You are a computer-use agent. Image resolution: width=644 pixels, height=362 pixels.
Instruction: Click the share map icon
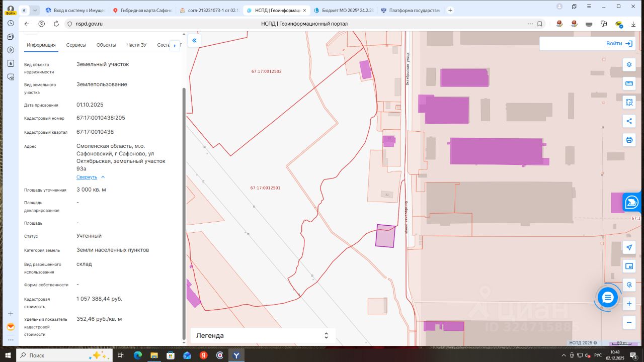(x=629, y=121)
